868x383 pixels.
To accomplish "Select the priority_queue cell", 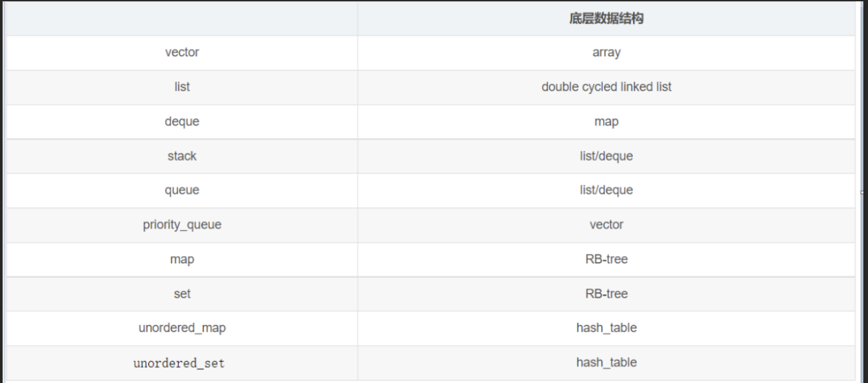I will [x=182, y=225].
